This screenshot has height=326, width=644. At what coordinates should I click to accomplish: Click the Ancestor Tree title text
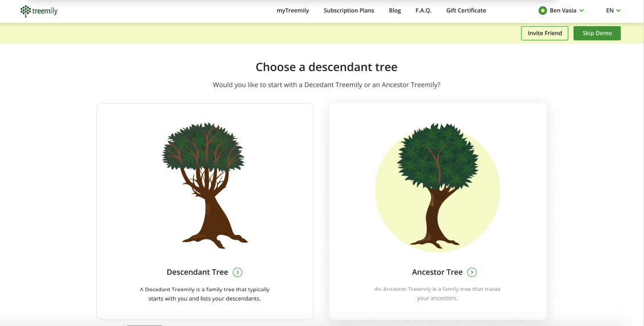pyautogui.click(x=437, y=273)
